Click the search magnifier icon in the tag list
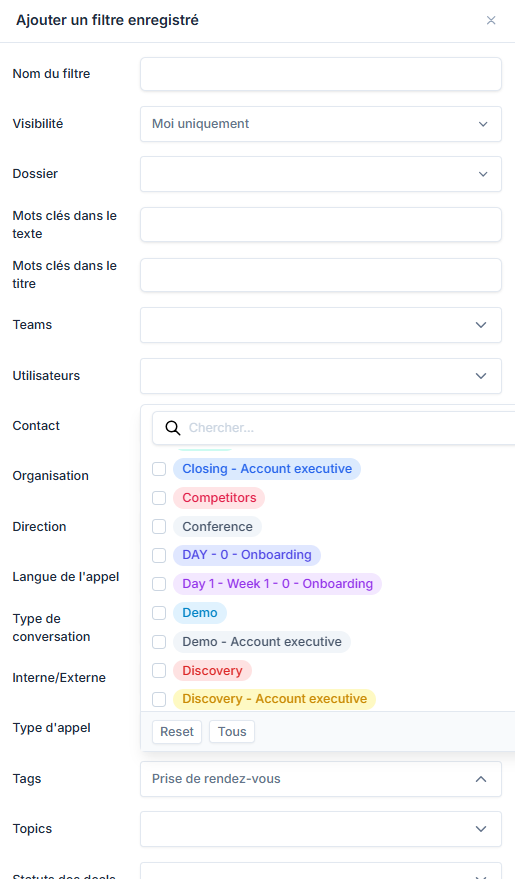Viewport: 515px width, 879px height. pos(173,428)
